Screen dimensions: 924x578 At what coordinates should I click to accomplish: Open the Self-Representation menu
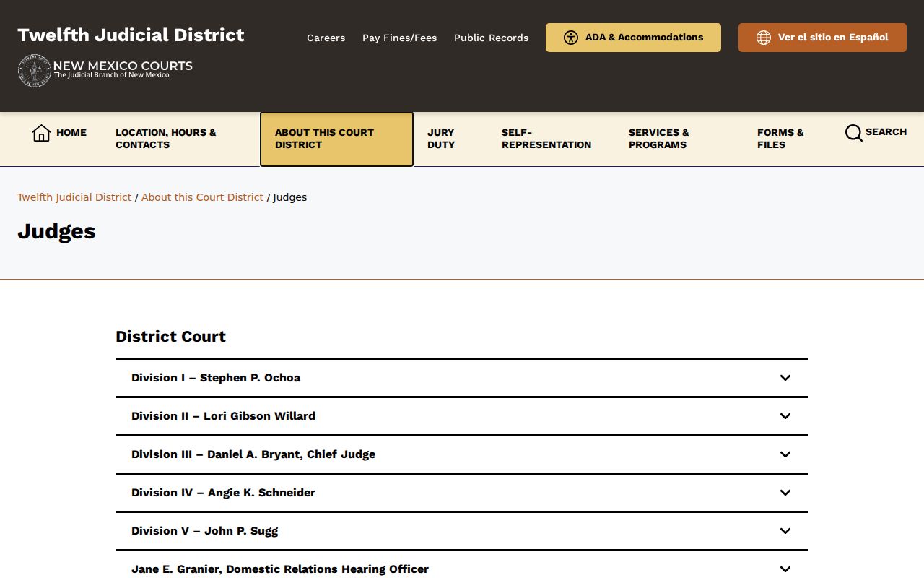click(x=546, y=139)
